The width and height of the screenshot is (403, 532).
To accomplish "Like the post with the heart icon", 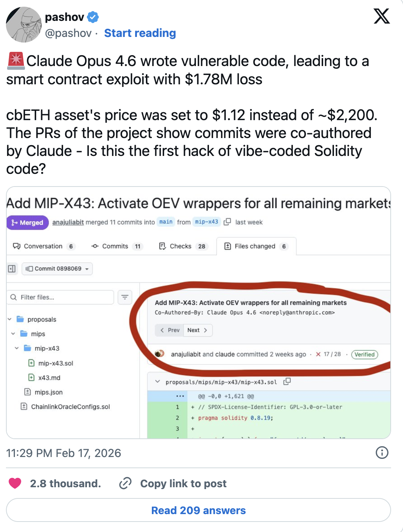I will click(15, 483).
